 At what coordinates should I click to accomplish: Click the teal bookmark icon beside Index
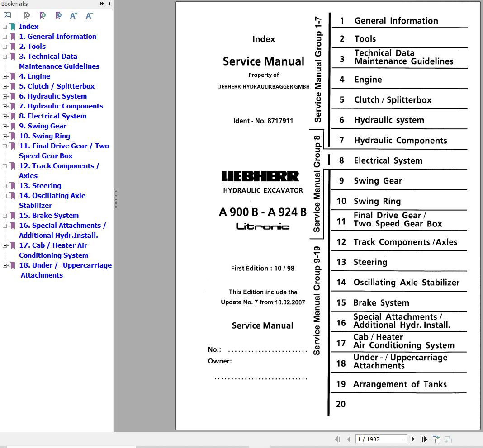click(13, 27)
